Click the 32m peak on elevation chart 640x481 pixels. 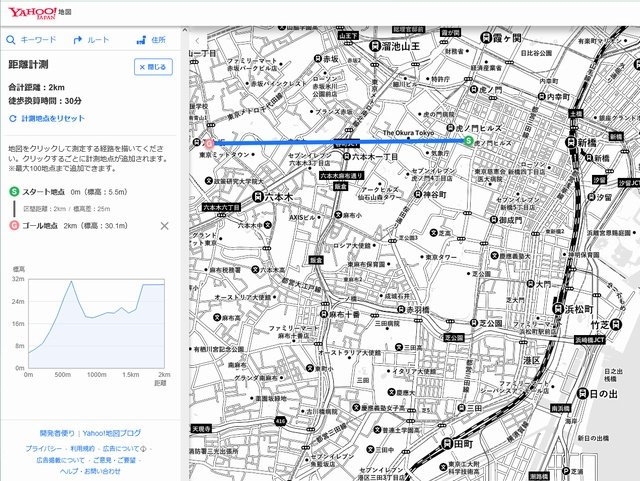(71, 281)
